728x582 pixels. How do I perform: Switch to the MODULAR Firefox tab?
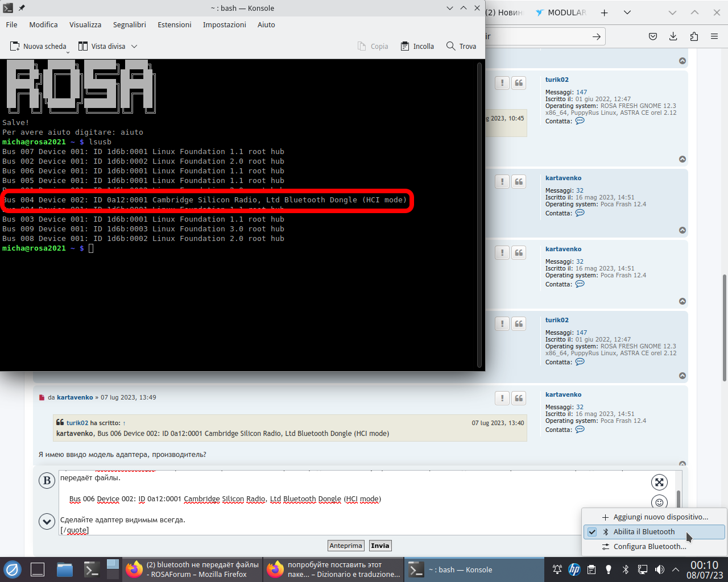(560, 13)
